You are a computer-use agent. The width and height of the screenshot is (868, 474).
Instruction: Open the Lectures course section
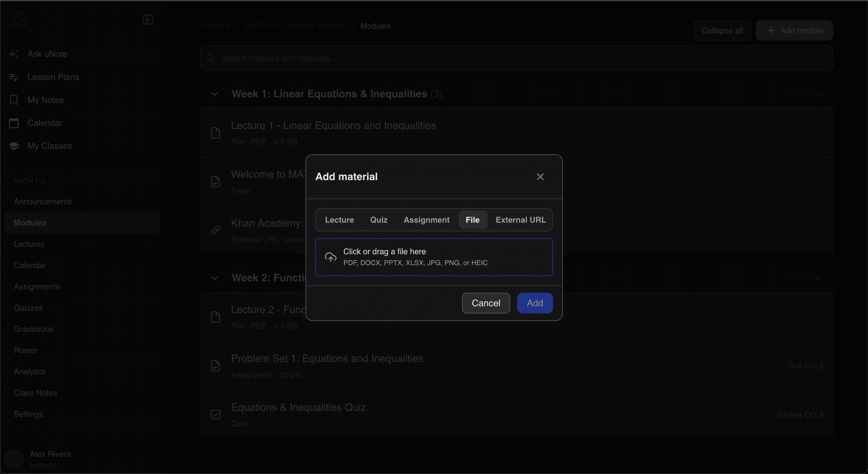point(29,244)
